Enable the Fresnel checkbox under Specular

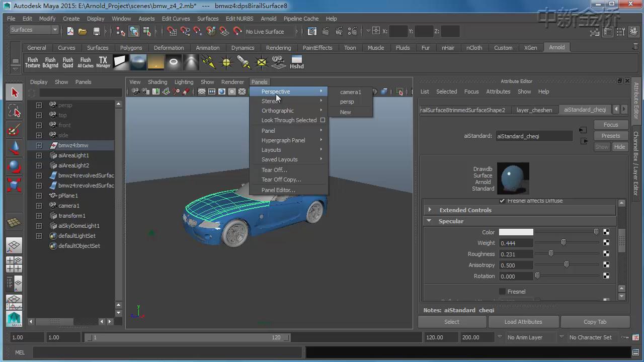coord(502,292)
